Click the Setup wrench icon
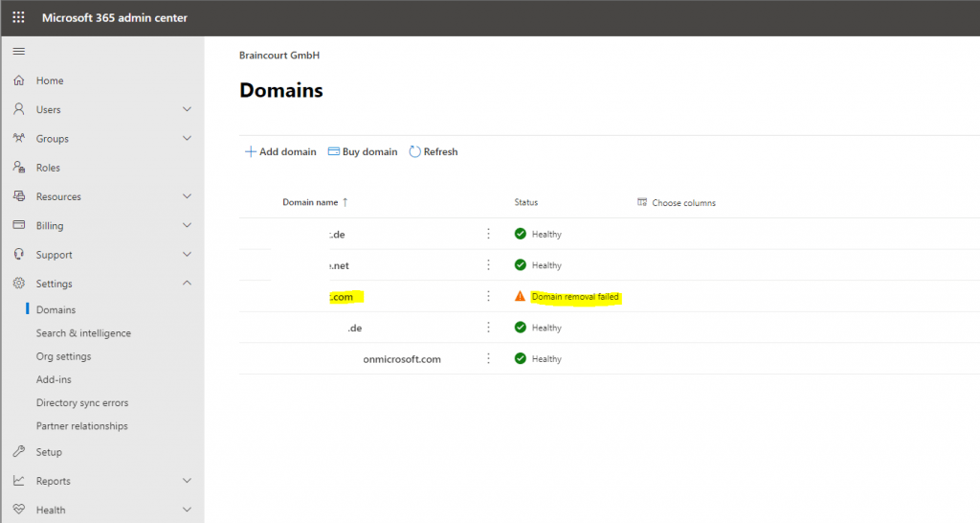980x523 pixels. tap(19, 451)
